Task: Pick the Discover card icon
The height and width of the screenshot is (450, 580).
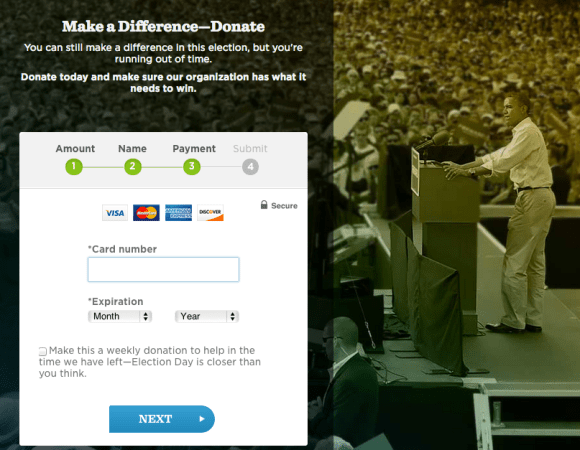Action: coord(210,213)
